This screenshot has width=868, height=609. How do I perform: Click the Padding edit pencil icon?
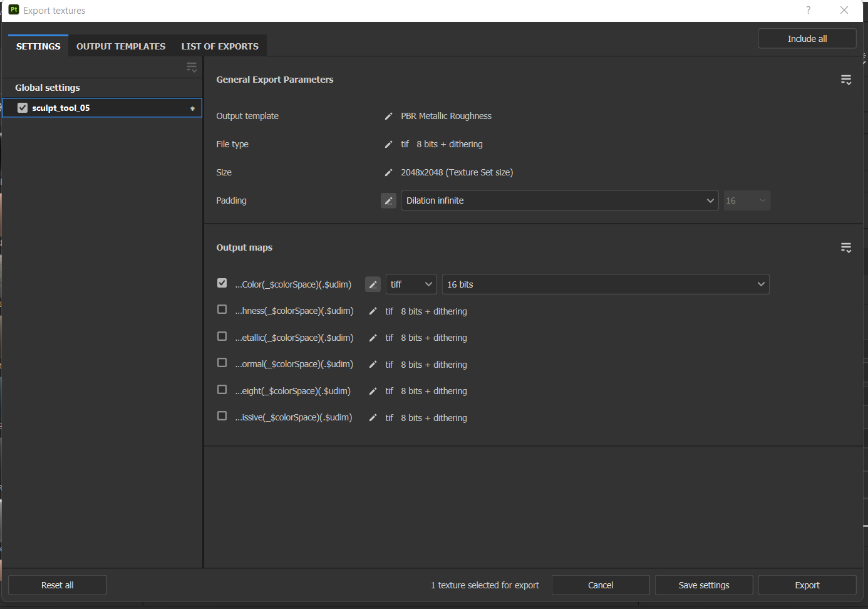[388, 200]
